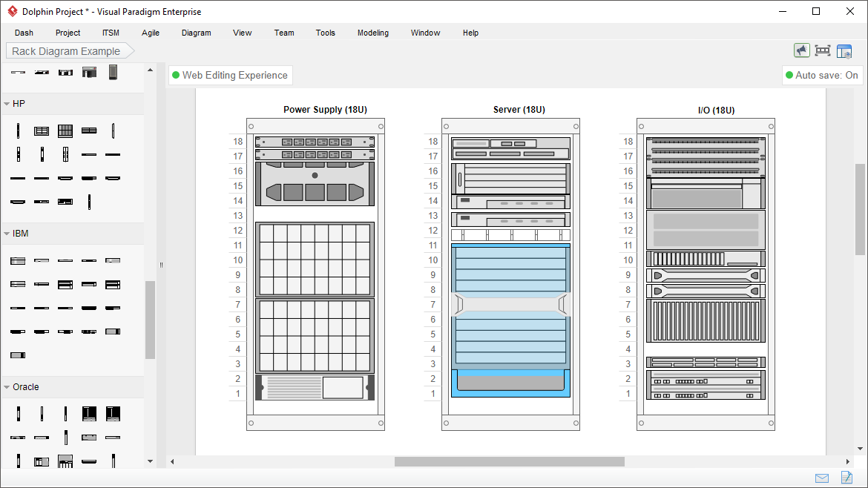Image resolution: width=868 pixels, height=488 pixels.
Task: Click unit number 13 beside the Power Supply rack
Action: click(238, 216)
